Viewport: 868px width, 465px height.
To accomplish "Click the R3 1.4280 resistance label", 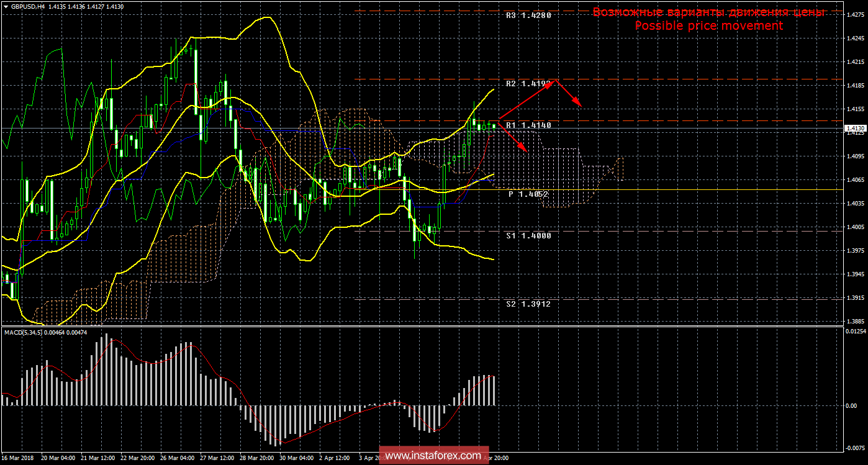I will tap(528, 15).
